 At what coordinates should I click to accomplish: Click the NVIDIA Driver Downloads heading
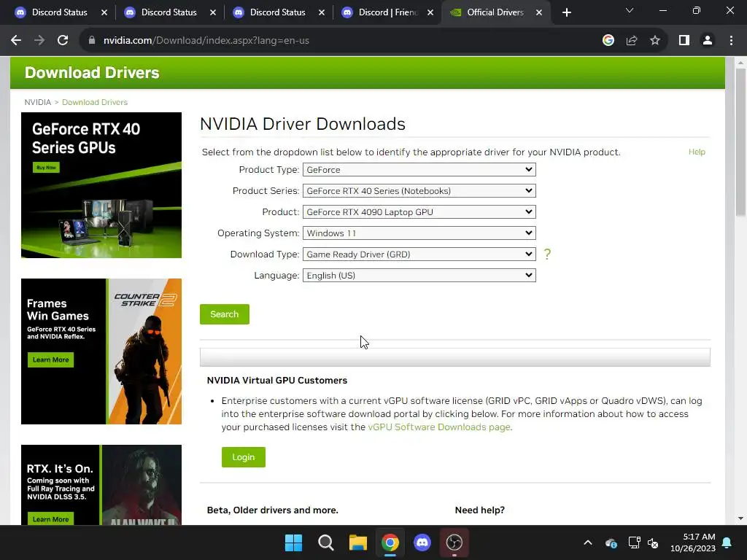(303, 124)
